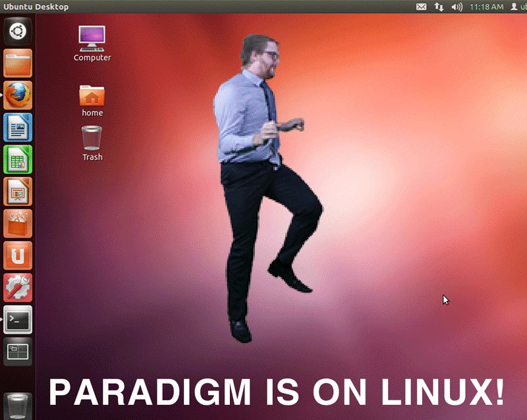Open the Workspace Switcher icon
The width and height of the screenshot is (527, 420).
[x=18, y=352]
